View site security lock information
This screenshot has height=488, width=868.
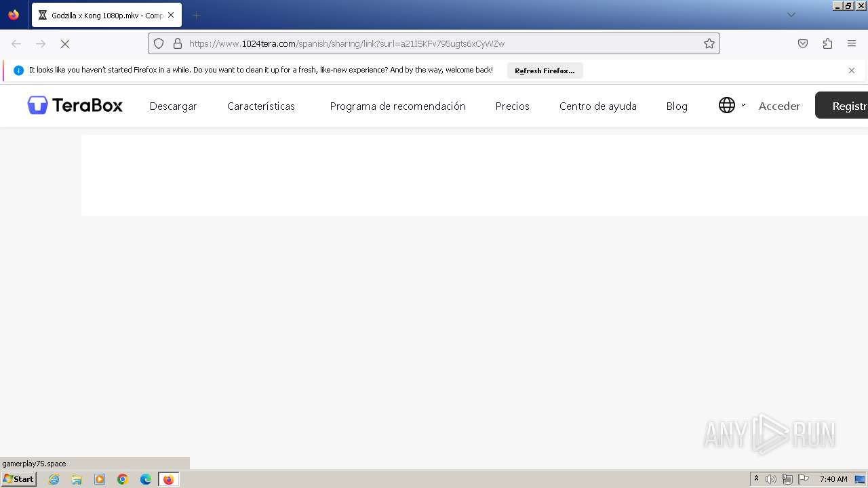pos(178,43)
